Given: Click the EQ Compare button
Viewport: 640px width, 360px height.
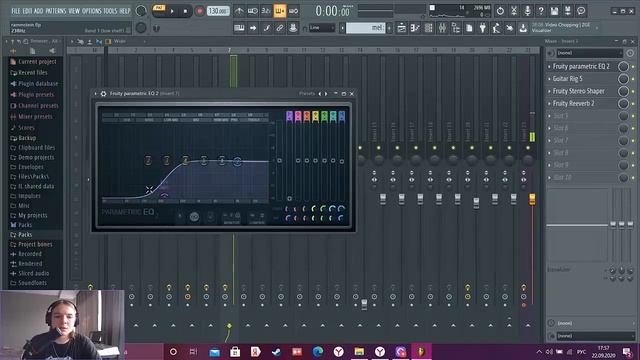Looking at the screenshot, I should tap(257, 218).
